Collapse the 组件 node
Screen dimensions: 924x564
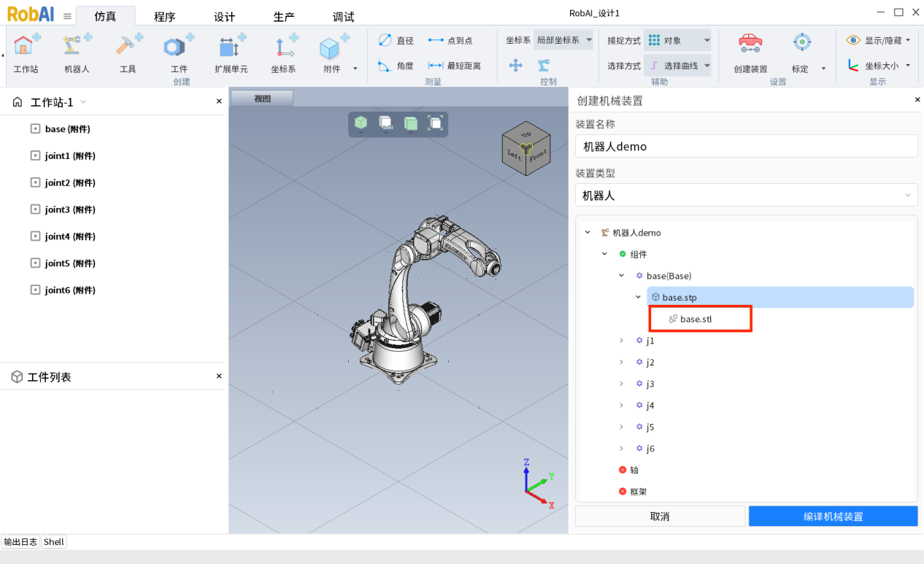coord(604,254)
